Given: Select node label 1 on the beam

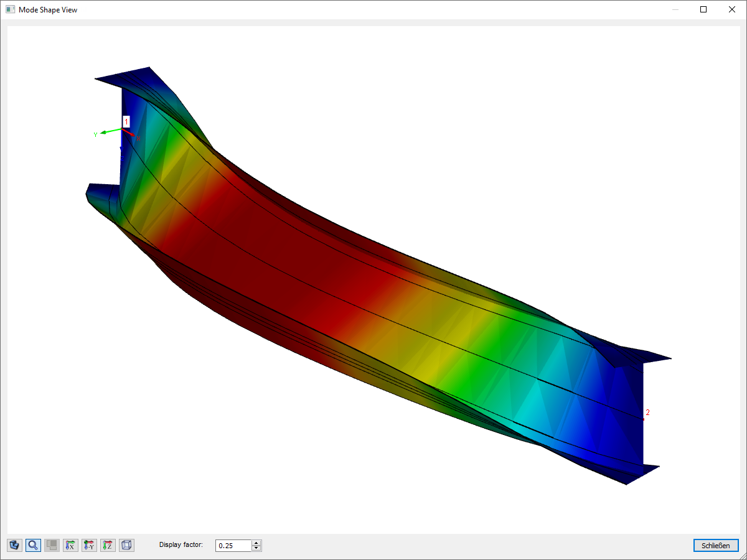Looking at the screenshot, I should (x=127, y=121).
